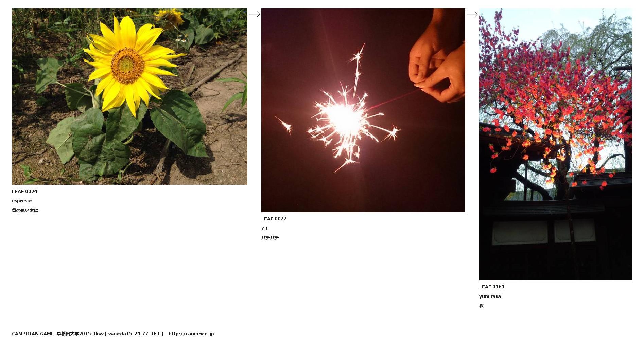The width and height of the screenshot is (644, 342).
Task: Open the yellow sunflower photo
Action: click(x=129, y=96)
